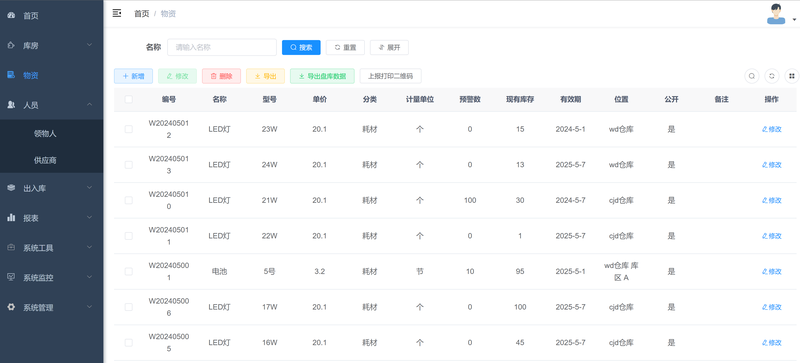Click the 23W model cell
This screenshot has width=800, height=363.
(269, 129)
